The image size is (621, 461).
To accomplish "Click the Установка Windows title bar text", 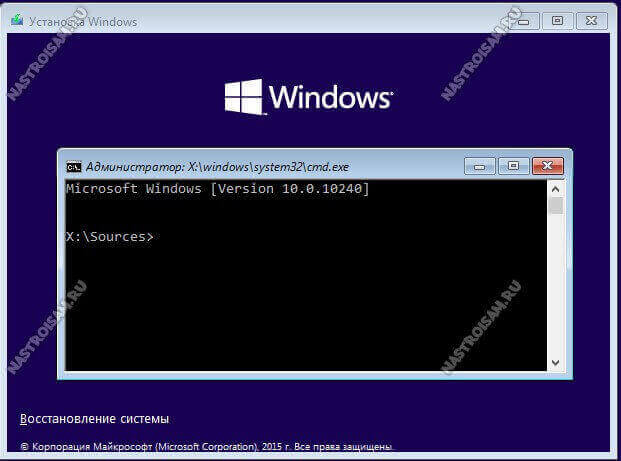I will coord(83,22).
